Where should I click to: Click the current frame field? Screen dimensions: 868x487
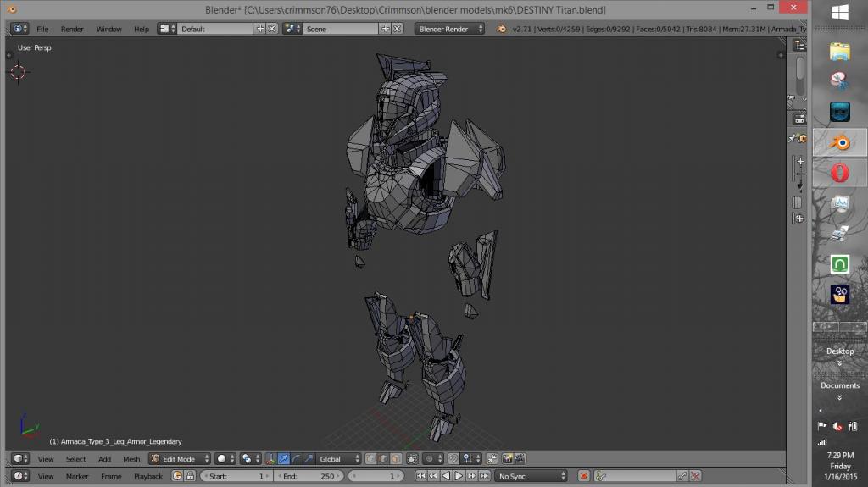(376, 476)
